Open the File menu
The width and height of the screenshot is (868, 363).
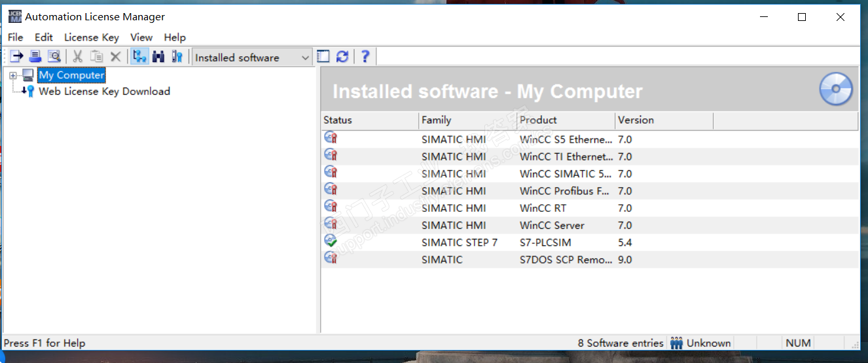click(x=15, y=37)
